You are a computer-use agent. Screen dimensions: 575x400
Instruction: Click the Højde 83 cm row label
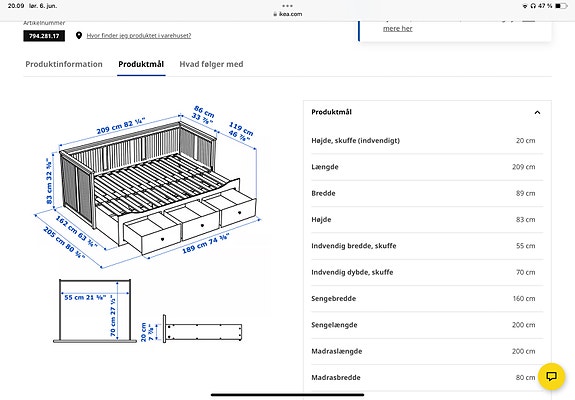point(321,220)
